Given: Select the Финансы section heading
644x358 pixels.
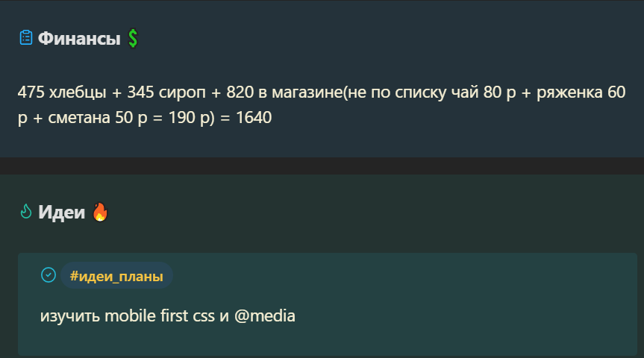Looking at the screenshot, I should (x=79, y=39).
